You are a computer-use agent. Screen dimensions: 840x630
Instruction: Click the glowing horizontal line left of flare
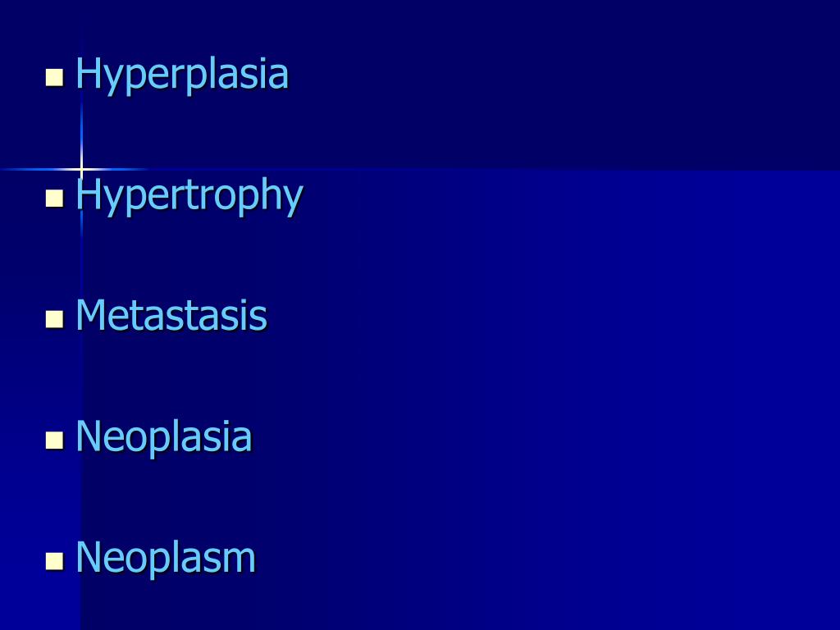(x=36, y=169)
